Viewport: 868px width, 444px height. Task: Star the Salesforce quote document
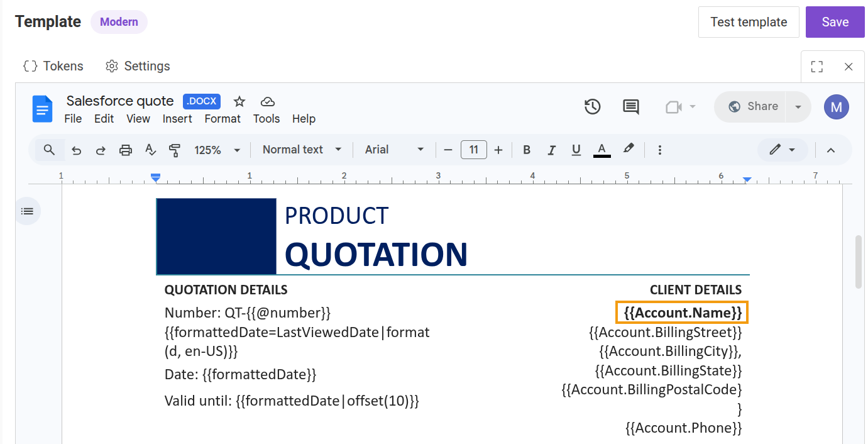point(239,102)
